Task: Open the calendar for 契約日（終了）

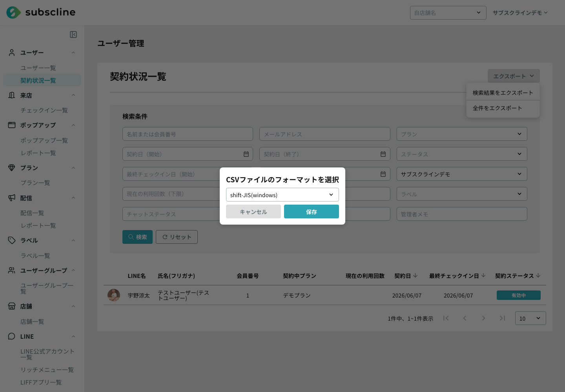Action: tap(383, 154)
